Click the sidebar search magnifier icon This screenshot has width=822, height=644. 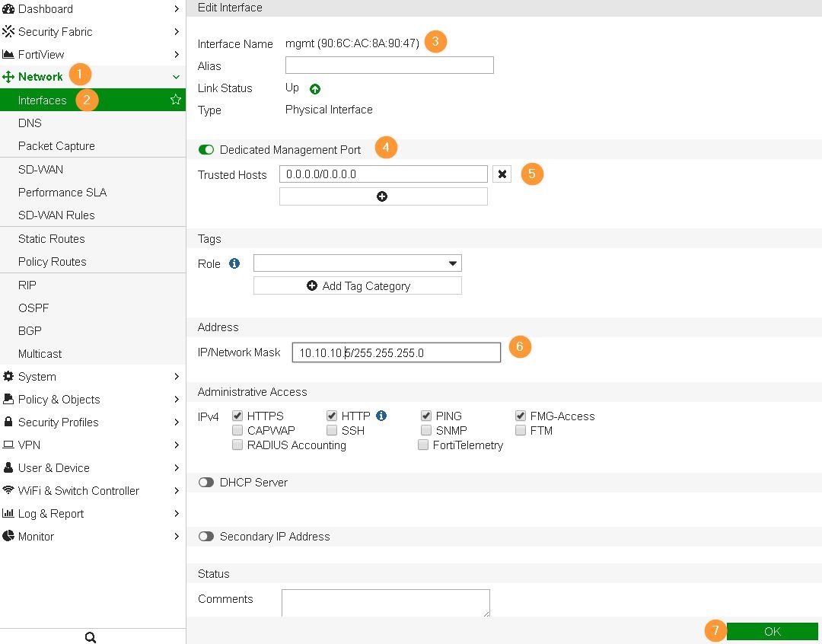[90, 637]
